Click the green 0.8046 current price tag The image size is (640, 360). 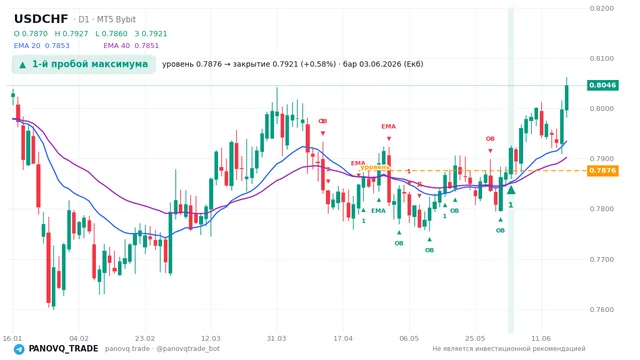[x=602, y=85]
